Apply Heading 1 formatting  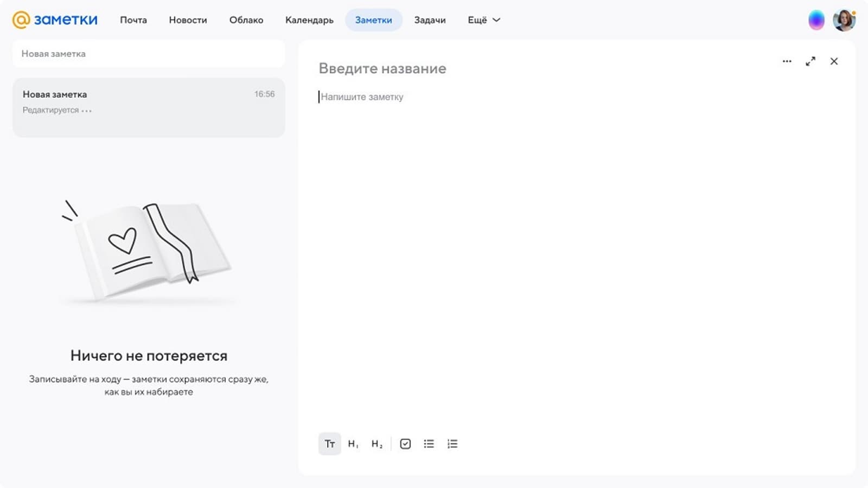click(x=353, y=444)
